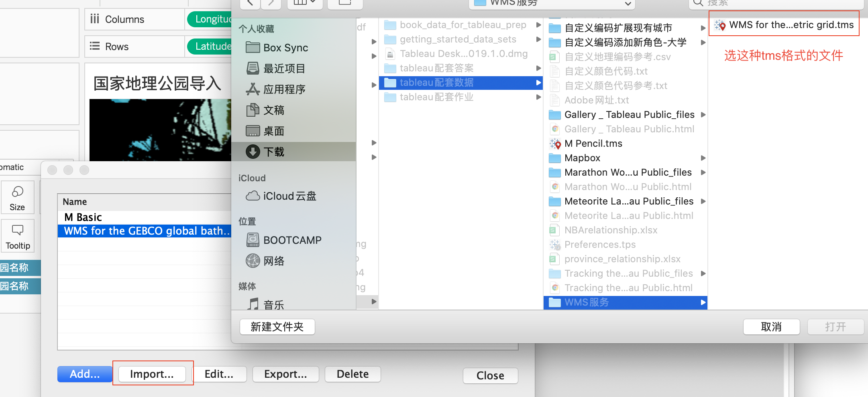This screenshot has height=397, width=868.
Task: Click the Name column header
Action: click(145, 202)
